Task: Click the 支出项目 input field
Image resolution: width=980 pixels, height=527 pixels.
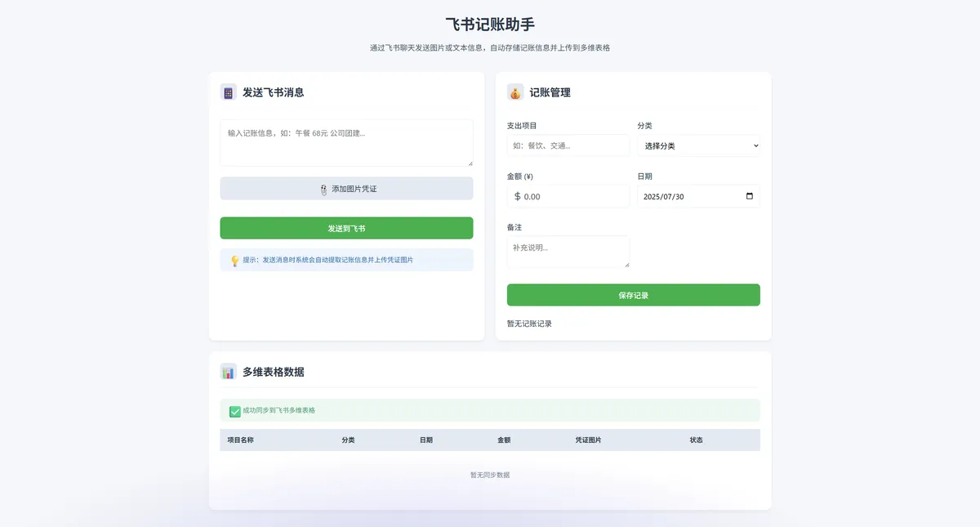Action: click(x=568, y=146)
